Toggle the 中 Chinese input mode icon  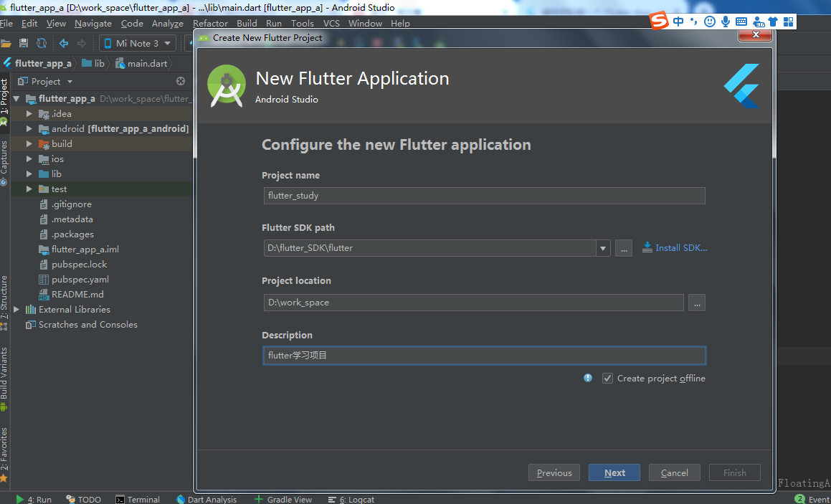coord(678,22)
